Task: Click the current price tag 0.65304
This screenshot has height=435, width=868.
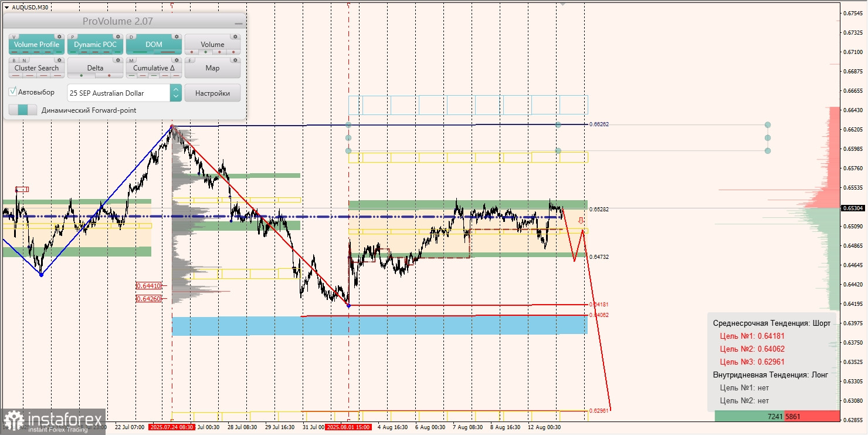Action: pyautogui.click(x=852, y=208)
